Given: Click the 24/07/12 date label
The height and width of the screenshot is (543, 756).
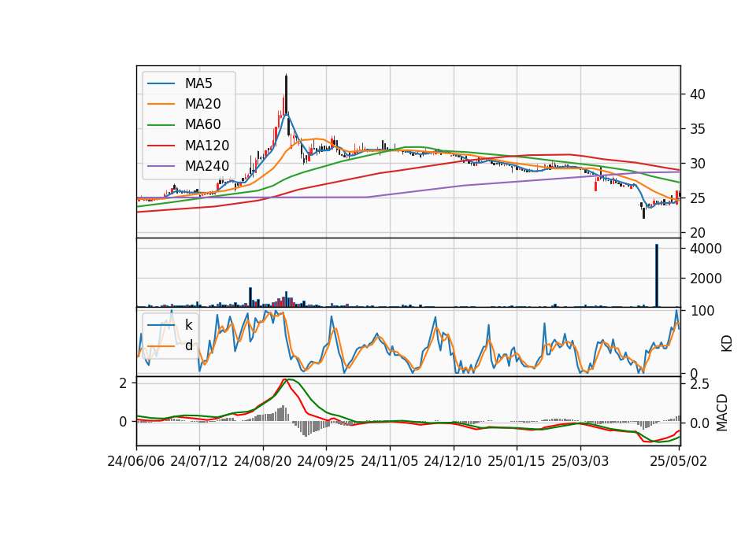Looking at the screenshot, I should pyautogui.click(x=199, y=461).
